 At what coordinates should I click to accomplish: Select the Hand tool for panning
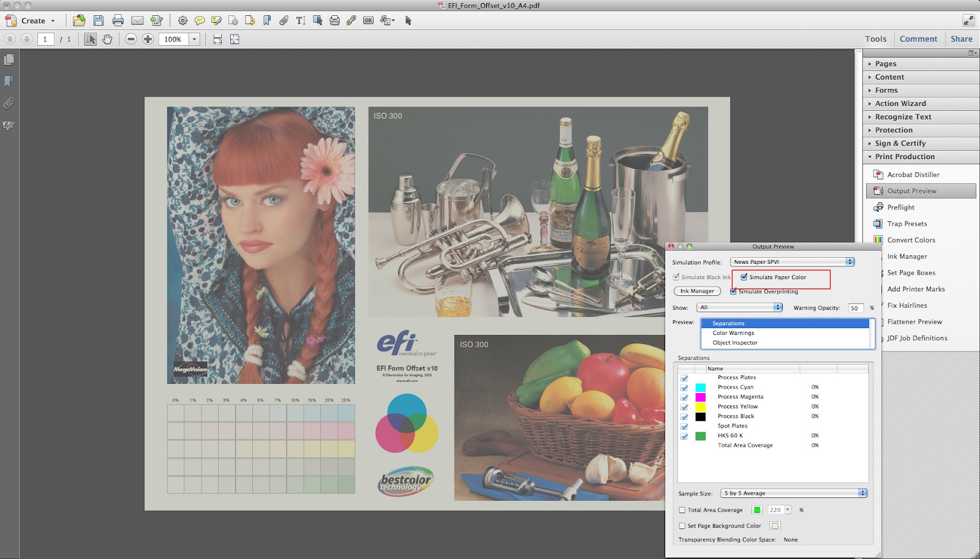click(108, 39)
